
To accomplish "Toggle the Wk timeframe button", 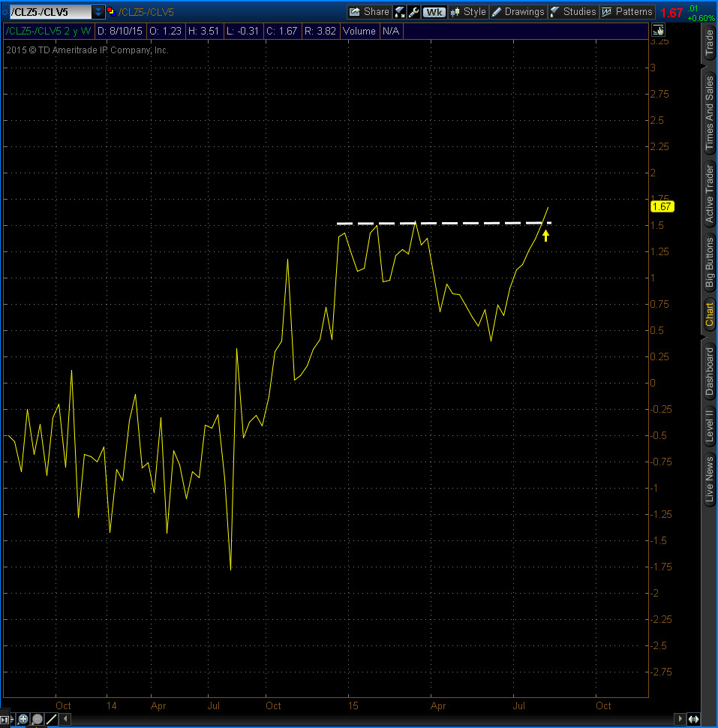I will [433, 11].
